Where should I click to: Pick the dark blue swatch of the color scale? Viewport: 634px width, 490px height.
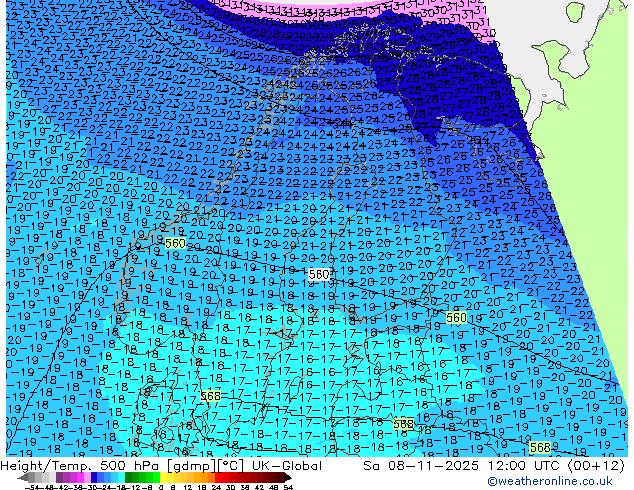94,477
